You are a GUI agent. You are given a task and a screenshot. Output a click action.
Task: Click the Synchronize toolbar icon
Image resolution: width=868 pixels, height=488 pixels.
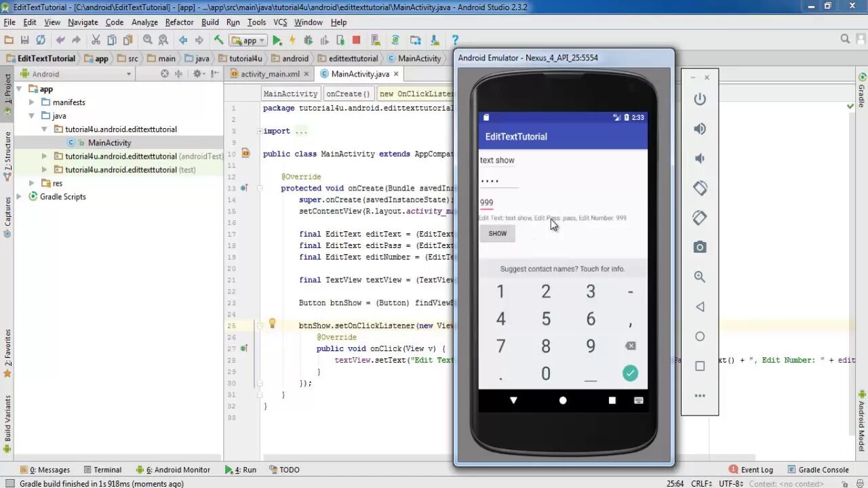[x=41, y=40]
